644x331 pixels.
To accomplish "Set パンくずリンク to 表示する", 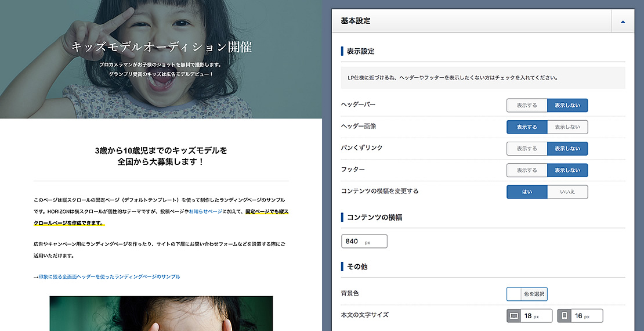I will (527, 149).
